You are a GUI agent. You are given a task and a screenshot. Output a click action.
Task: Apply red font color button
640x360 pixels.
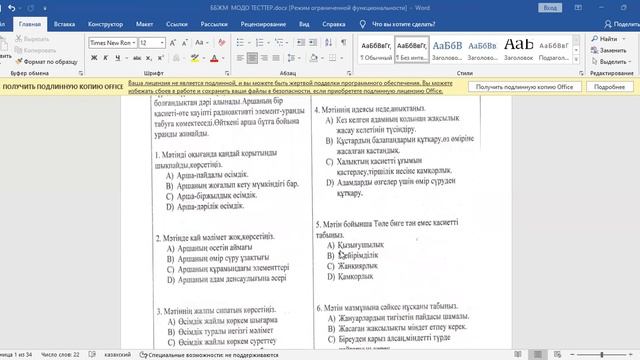[214, 58]
